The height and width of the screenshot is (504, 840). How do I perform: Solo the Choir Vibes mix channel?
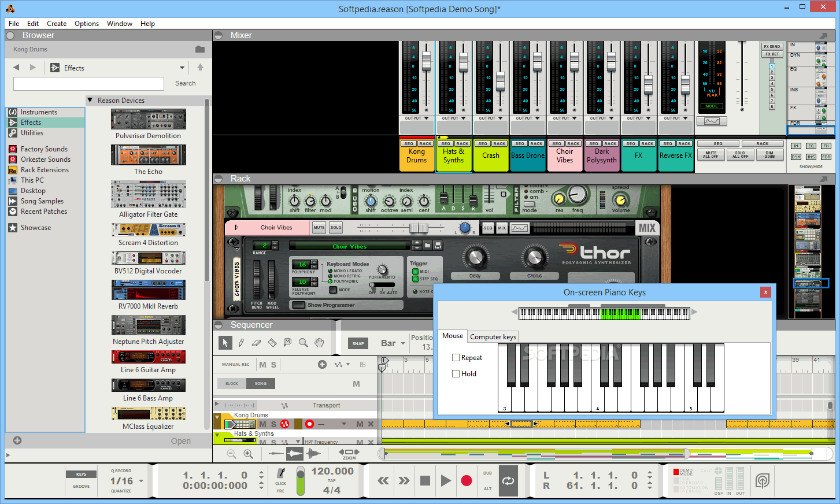coord(336,228)
